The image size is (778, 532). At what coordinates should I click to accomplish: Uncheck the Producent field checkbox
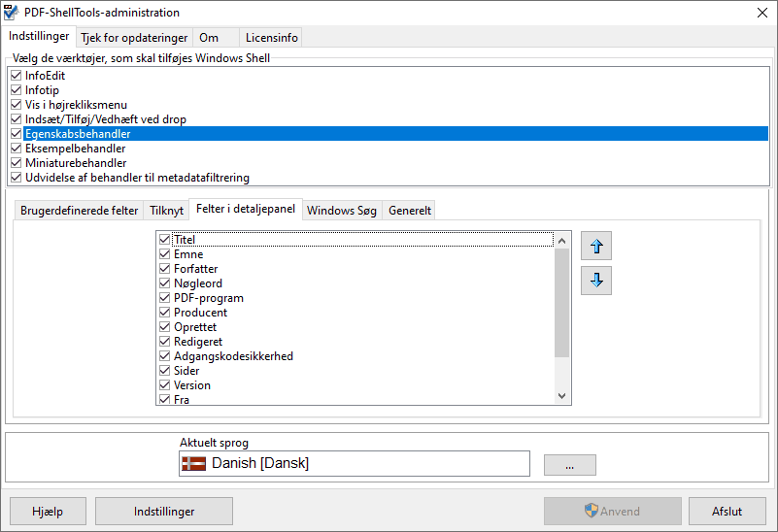pos(165,313)
